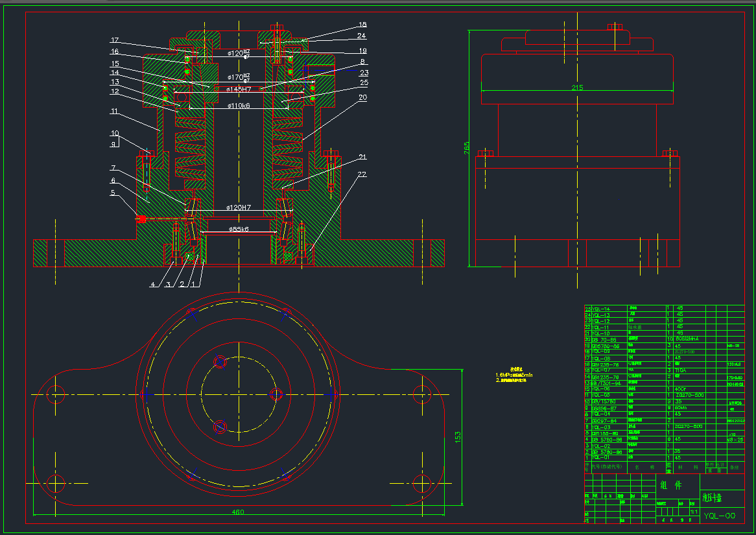Select the ø110k6 dimension label

[x=239, y=105]
